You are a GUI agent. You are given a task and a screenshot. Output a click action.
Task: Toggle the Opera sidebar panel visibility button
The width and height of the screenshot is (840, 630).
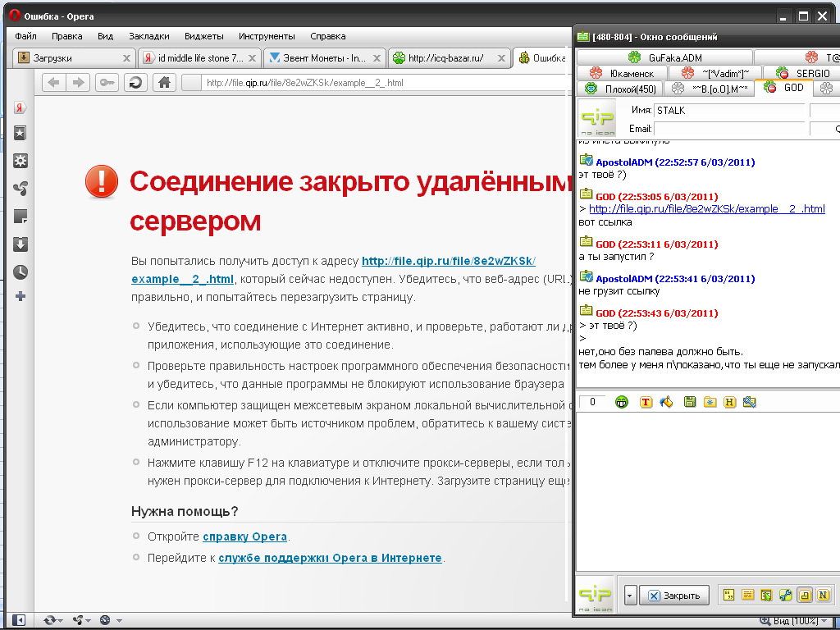click(x=18, y=620)
